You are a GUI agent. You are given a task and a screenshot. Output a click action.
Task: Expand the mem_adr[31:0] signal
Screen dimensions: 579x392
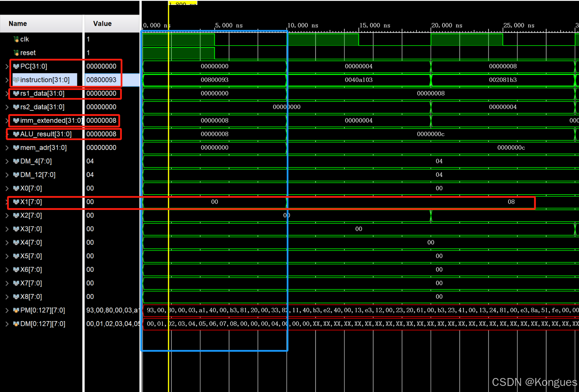click(x=7, y=148)
